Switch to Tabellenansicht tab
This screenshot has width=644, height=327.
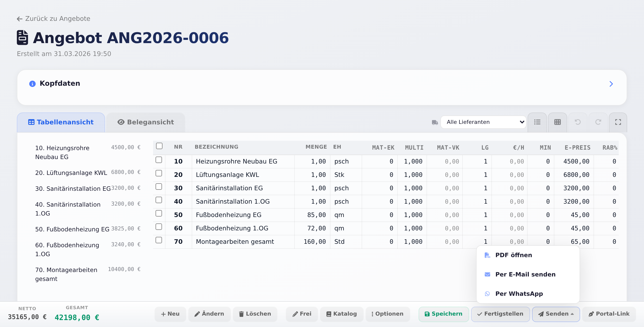point(61,122)
